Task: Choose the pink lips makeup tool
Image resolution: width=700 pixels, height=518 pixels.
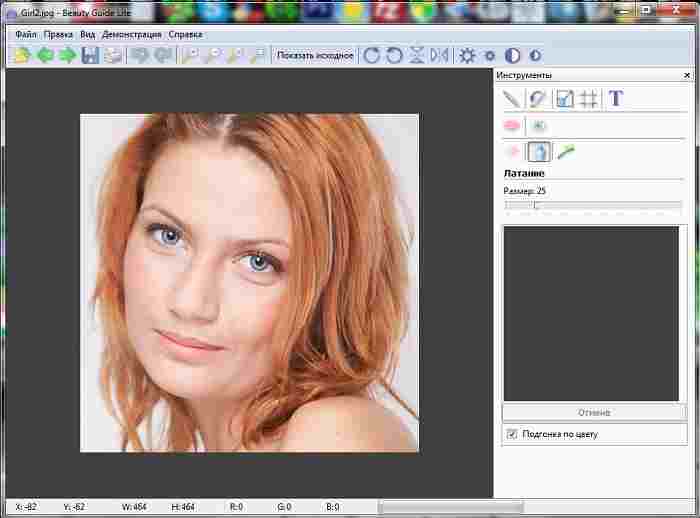Action: (512, 125)
